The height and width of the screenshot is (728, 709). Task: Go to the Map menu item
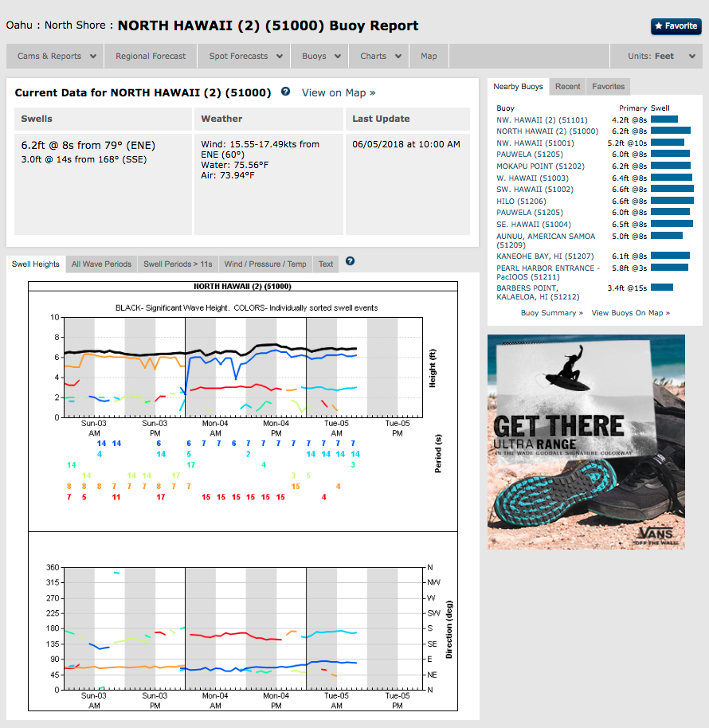pyautogui.click(x=429, y=57)
